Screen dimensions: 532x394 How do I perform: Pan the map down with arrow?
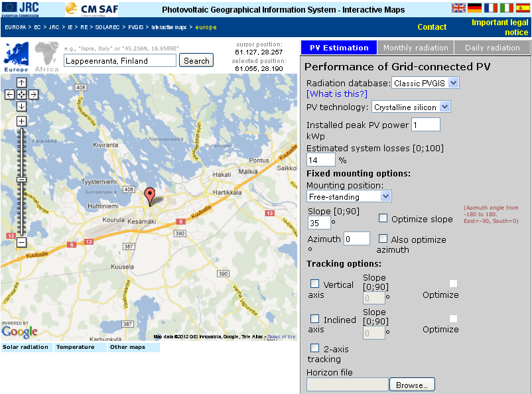21,106
